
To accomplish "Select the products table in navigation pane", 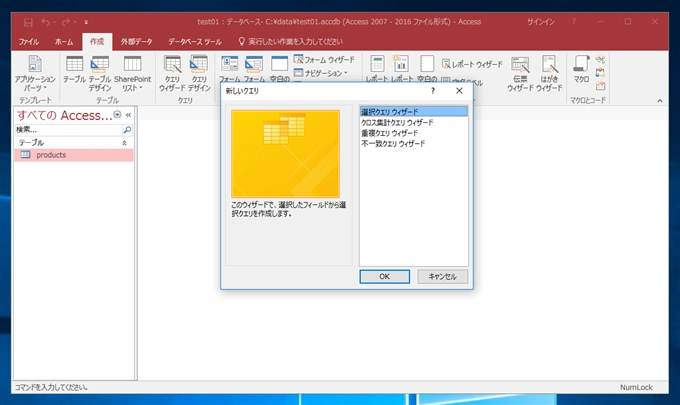I will coord(74,155).
